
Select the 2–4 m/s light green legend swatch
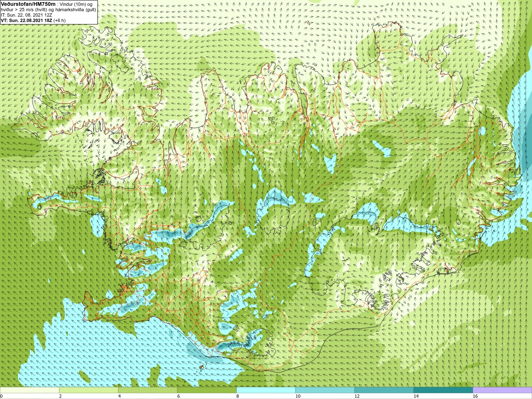89,390
